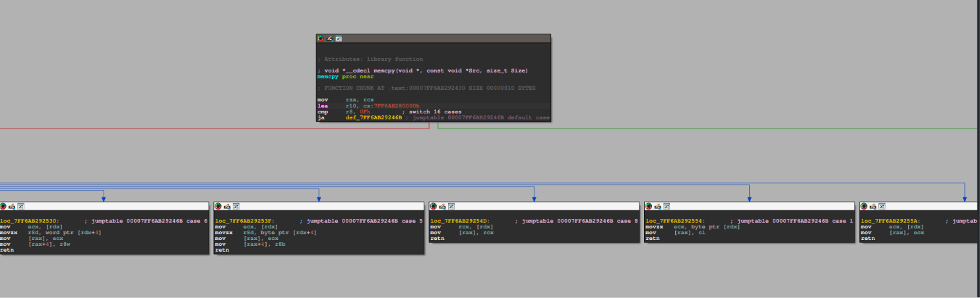Follow the def_7FF6AB29246B jump target
This screenshot has height=298, width=980.
[374, 118]
